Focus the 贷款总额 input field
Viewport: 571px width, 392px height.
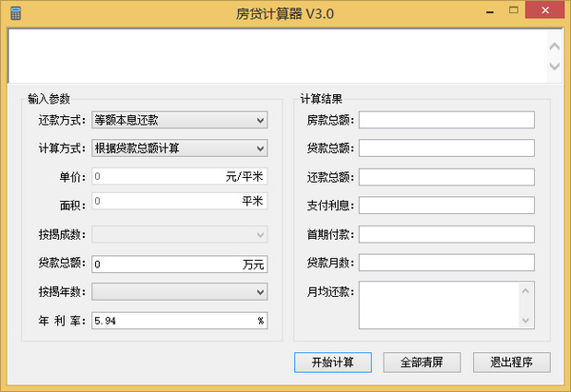click(x=180, y=264)
